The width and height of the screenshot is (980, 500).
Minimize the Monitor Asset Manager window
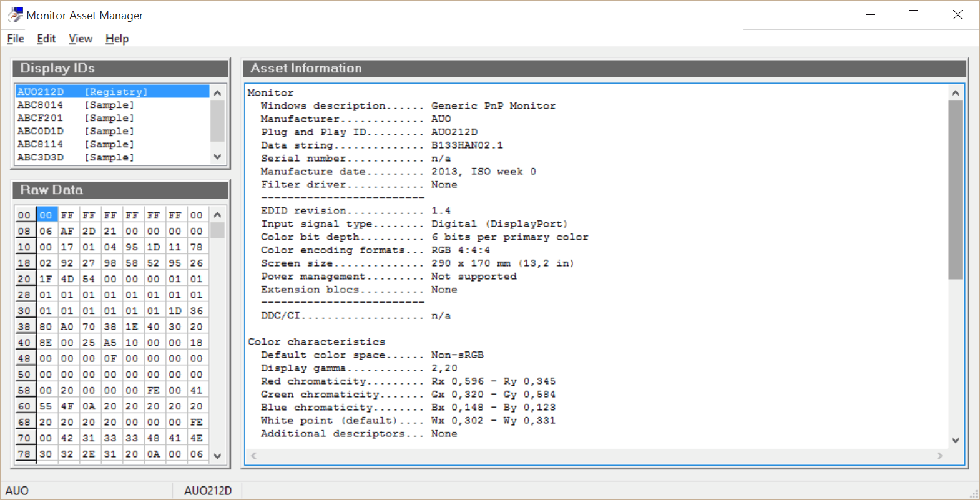click(871, 15)
